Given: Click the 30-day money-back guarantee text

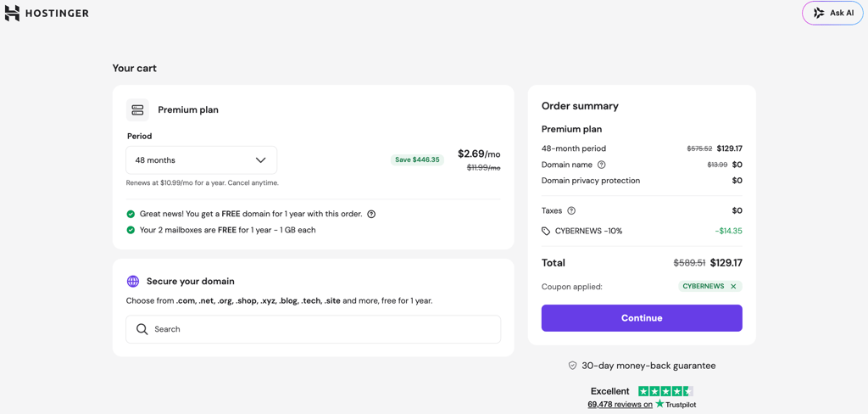Looking at the screenshot, I should [648, 366].
